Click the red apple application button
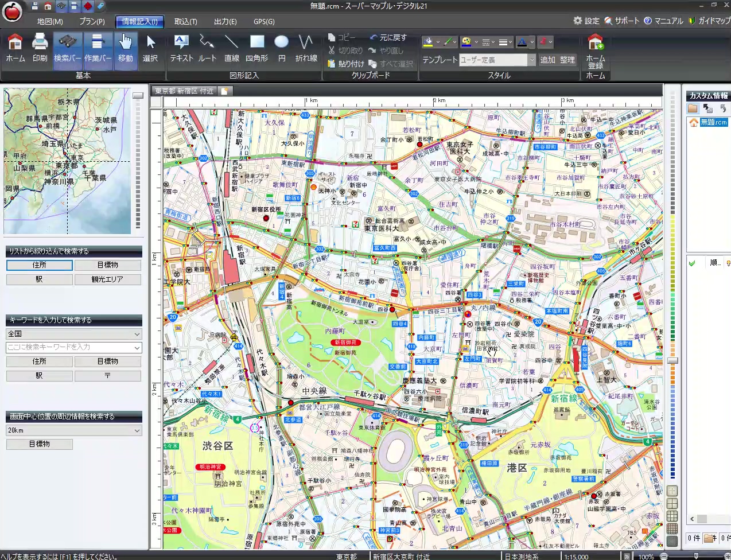731x560 pixels. pos(12,11)
